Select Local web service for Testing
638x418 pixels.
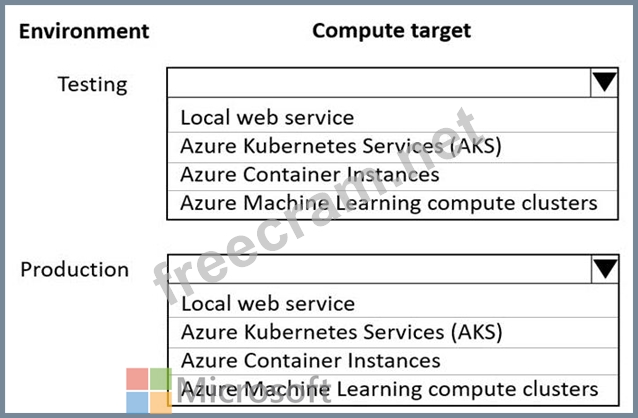[267, 118]
